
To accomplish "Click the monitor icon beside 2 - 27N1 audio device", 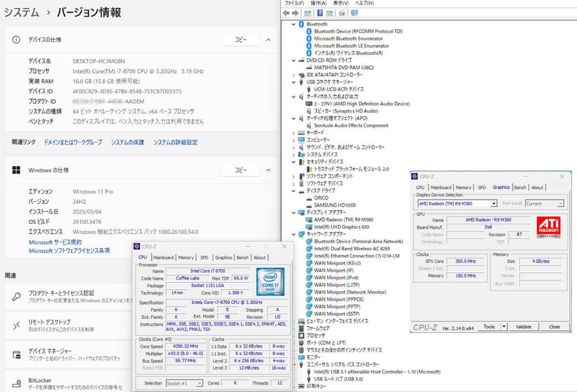I will point(309,103).
